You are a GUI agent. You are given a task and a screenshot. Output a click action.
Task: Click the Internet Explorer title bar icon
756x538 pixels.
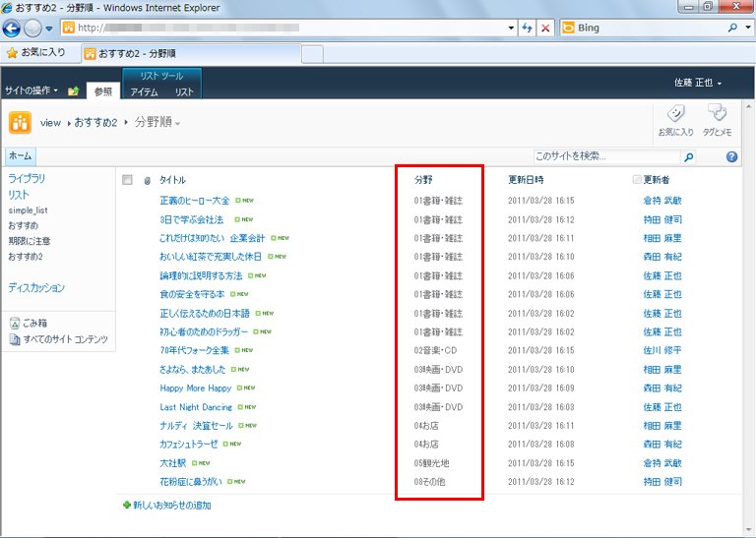tap(6, 7)
